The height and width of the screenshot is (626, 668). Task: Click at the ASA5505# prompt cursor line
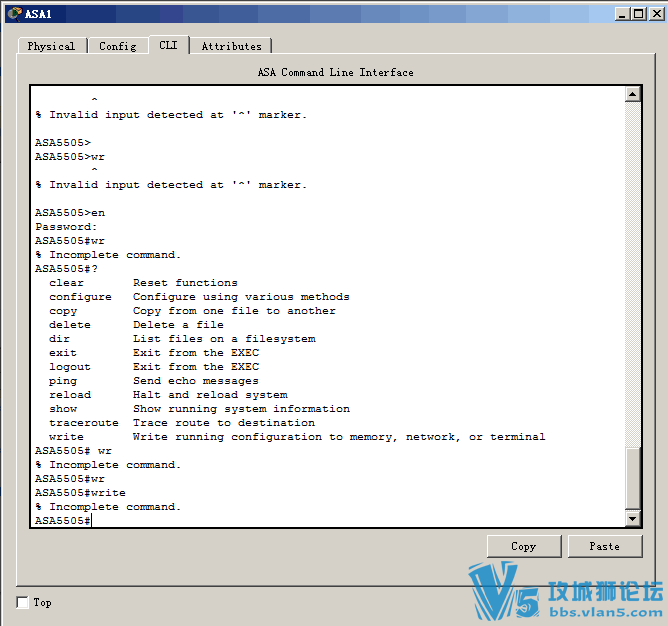tap(63, 521)
